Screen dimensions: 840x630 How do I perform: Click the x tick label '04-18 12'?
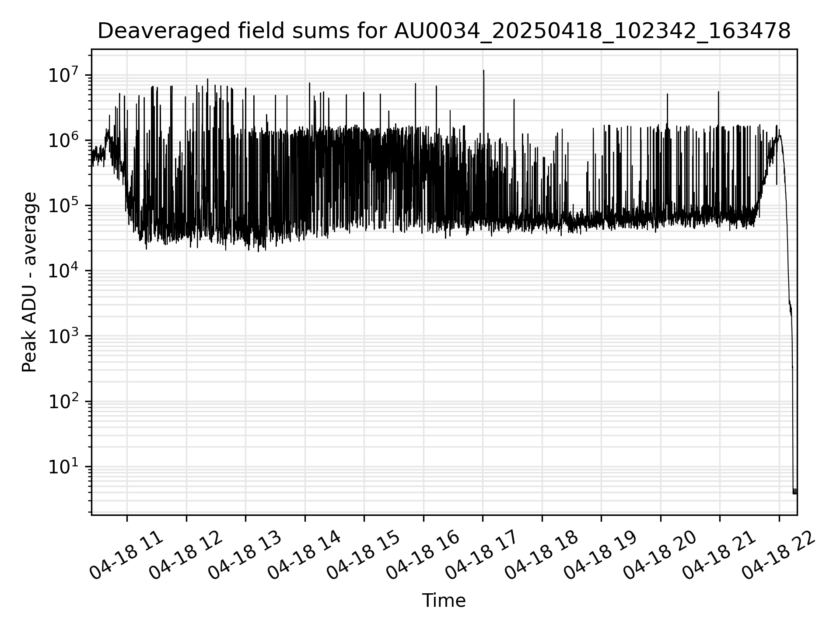pos(185,555)
